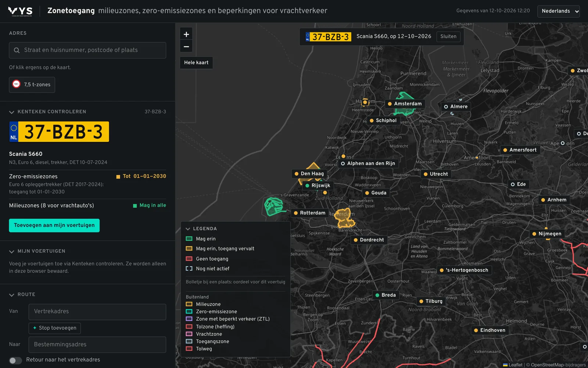Toggle Retour naar het vertrekadres switch
This screenshot has height=368, width=588.
15,360
